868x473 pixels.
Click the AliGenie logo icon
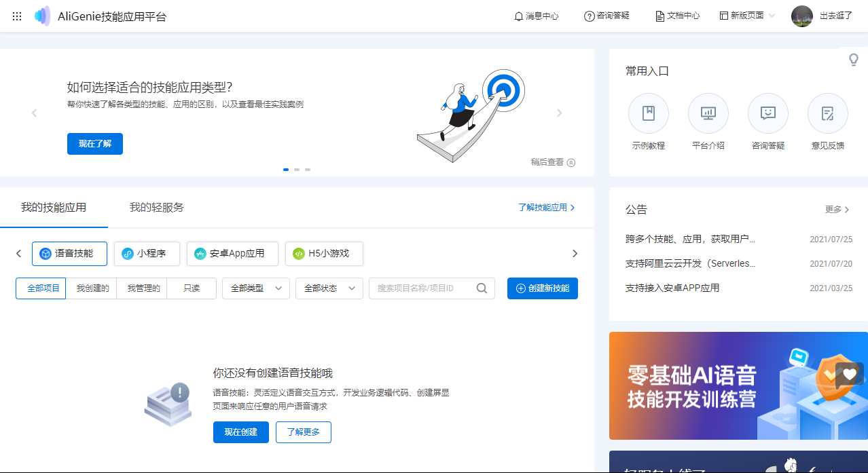pos(43,16)
